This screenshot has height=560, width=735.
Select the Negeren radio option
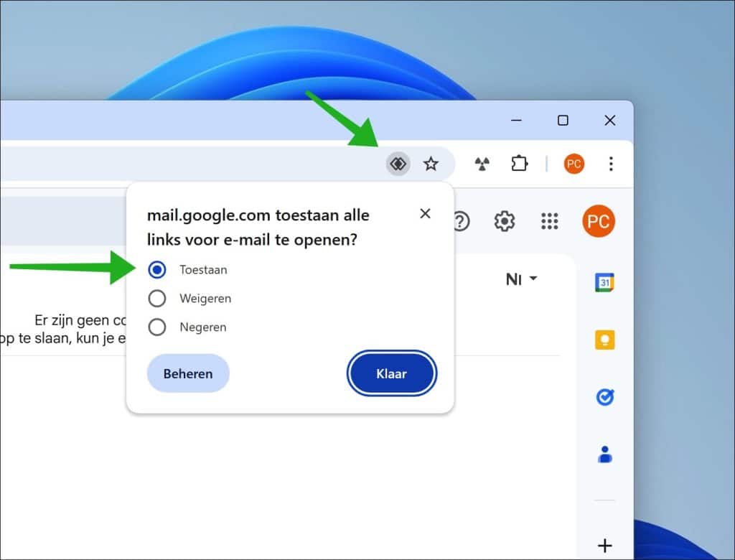pyautogui.click(x=157, y=327)
